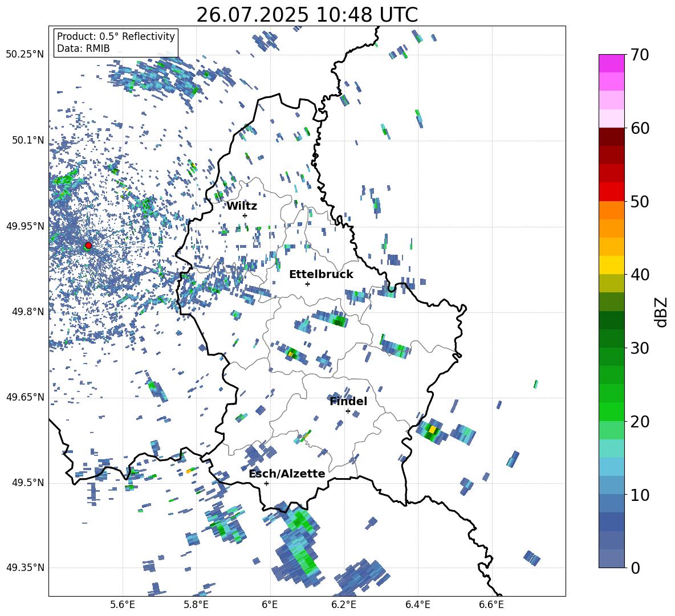The image size is (675, 616).
Task: Click the bright green swatch just above 20
Action: (611, 411)
